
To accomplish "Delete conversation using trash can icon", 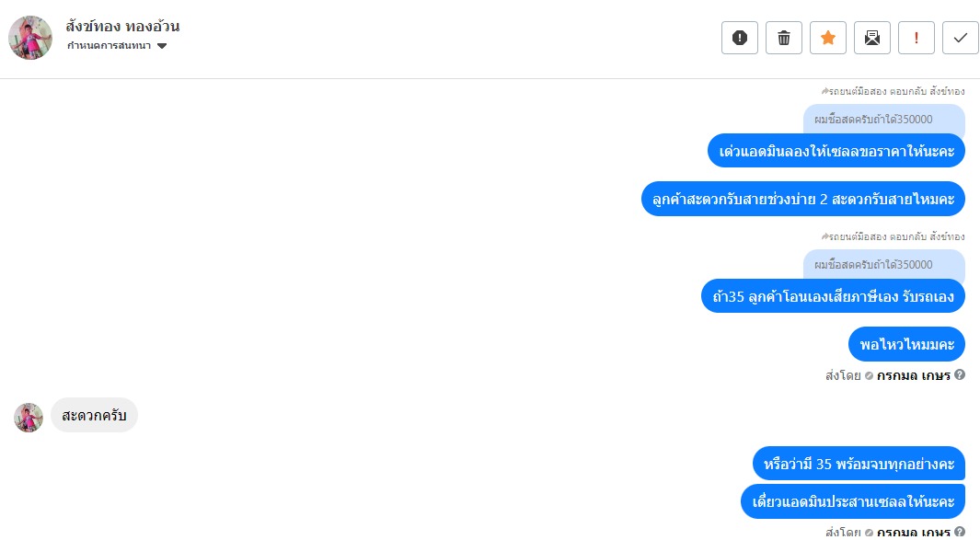I will click(x=784, y=38).
